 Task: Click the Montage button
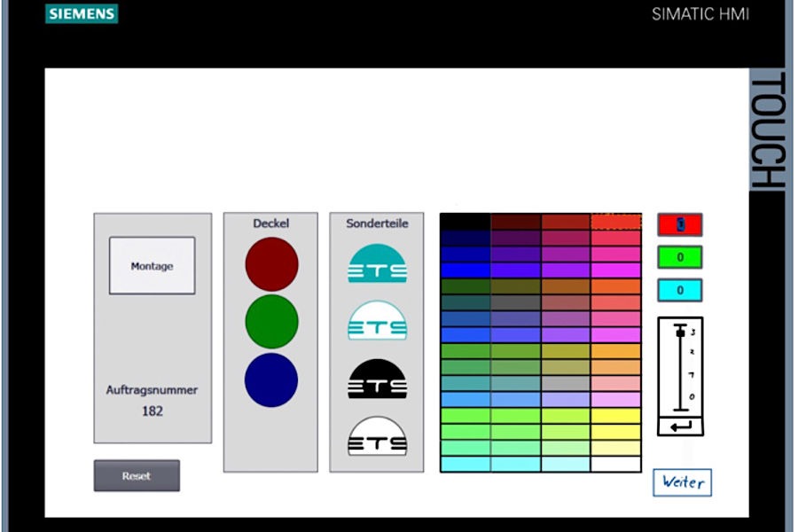[152, 265]
